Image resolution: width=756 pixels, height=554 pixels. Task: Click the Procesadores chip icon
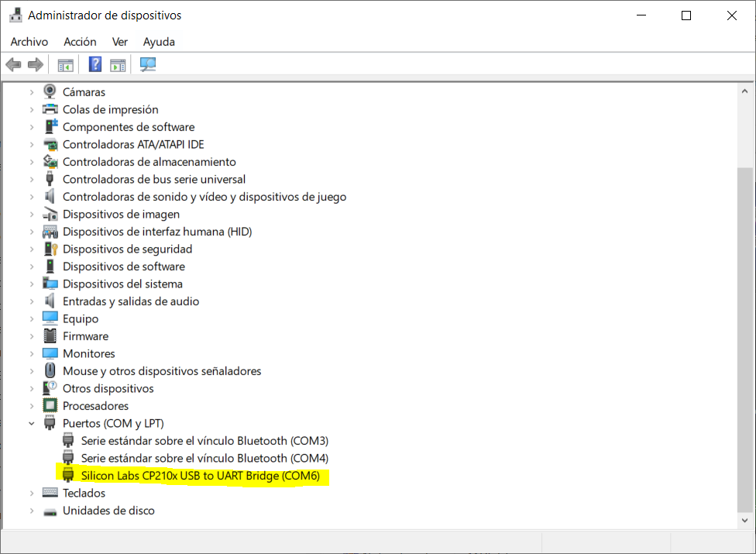(50, 406)
